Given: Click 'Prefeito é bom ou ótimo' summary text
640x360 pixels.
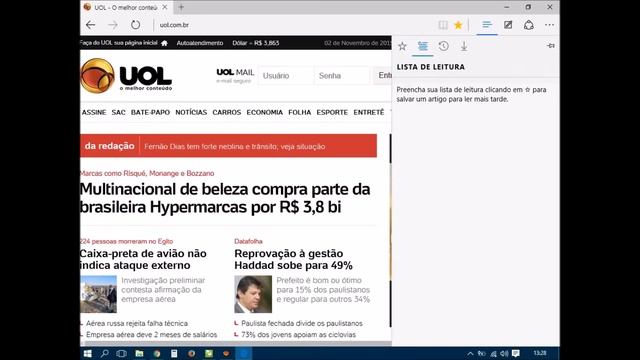Looking at the screenshot, I should click(323, 290).
